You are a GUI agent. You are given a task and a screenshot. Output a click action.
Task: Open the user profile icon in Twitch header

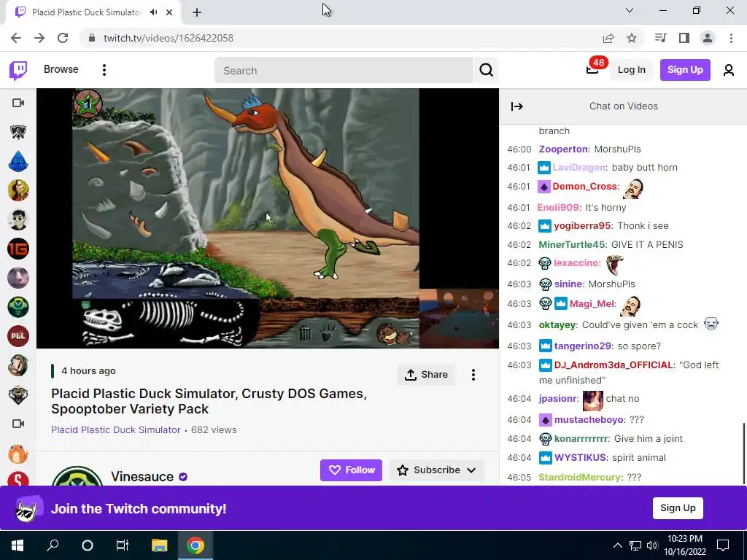728,71
